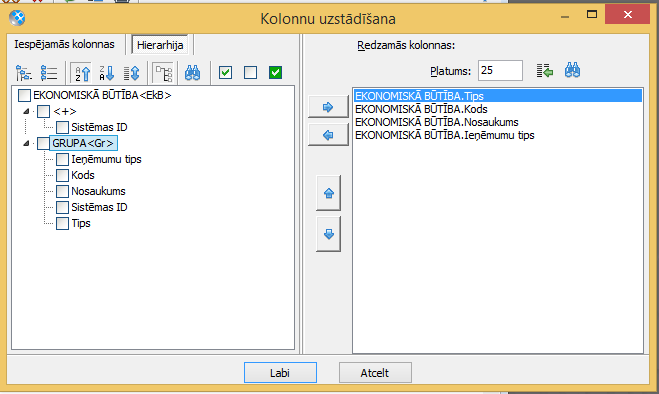
Task: Open the Iespējamās kolonnas tab
Action: 64,44
